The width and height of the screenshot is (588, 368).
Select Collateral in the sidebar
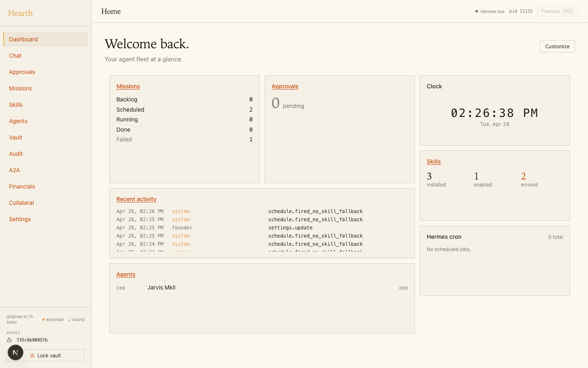(x=45, y=203)
